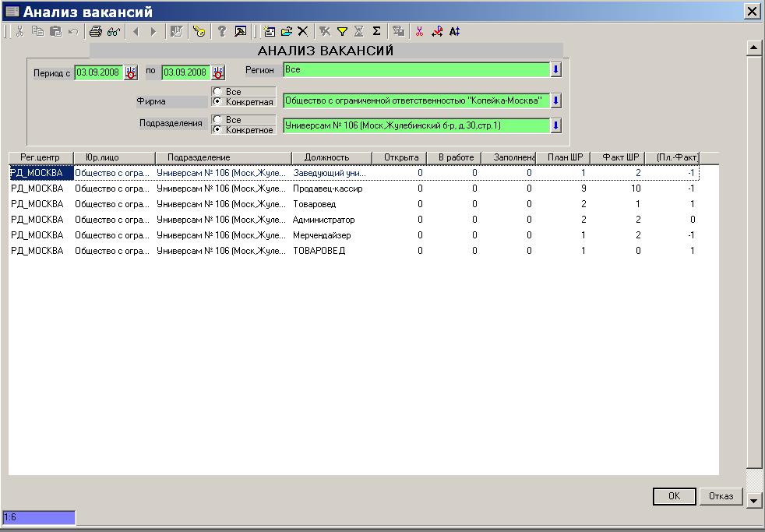Expand the 'Универсам № 106' subdivision dropdown

tap(556, 125)
